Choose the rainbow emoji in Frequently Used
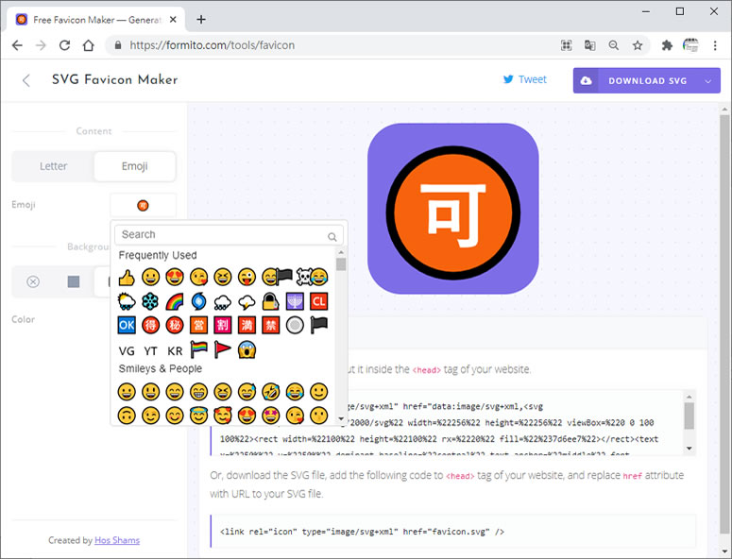 click(175, 301)
